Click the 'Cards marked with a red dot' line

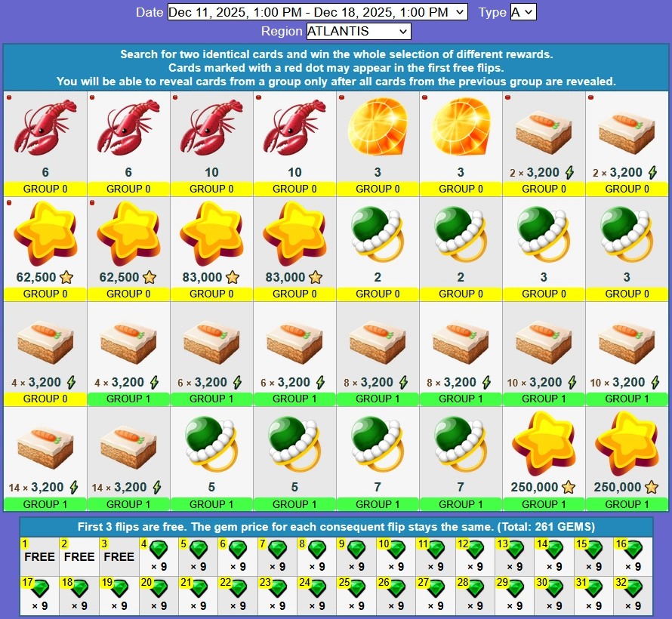pyautogui.click(x=337, y=68)
